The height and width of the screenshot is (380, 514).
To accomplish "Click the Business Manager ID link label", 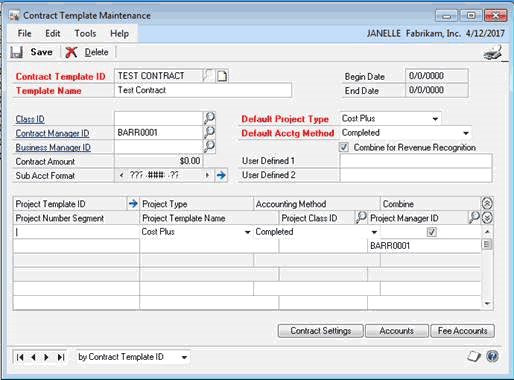I will click(53, 147).
